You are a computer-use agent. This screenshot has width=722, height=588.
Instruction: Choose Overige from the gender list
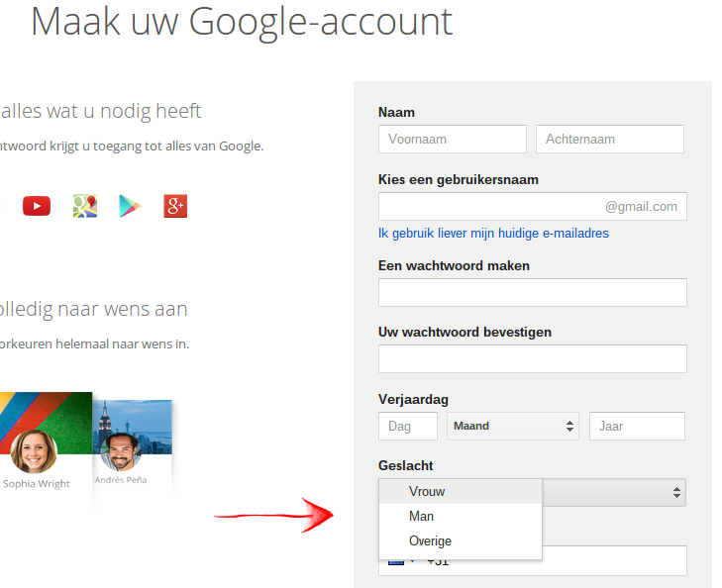[x=461, y=541]
